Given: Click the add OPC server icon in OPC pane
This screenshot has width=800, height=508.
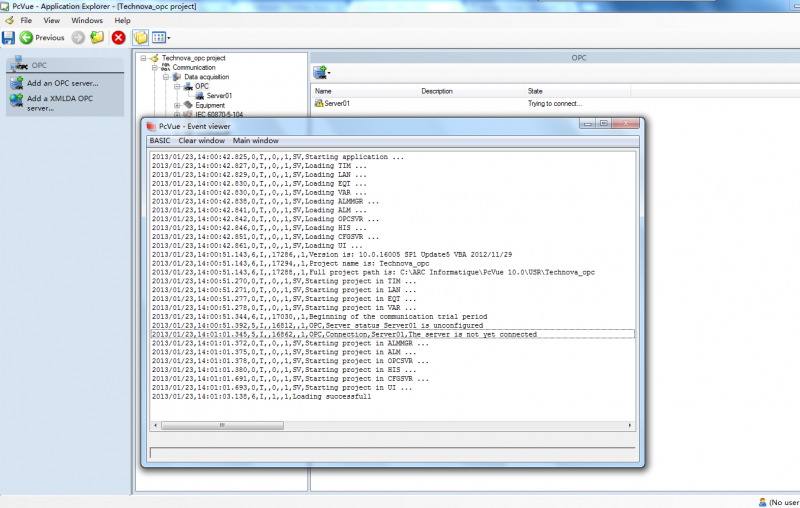Looking at the screenshot, I should tap(321, 73).
